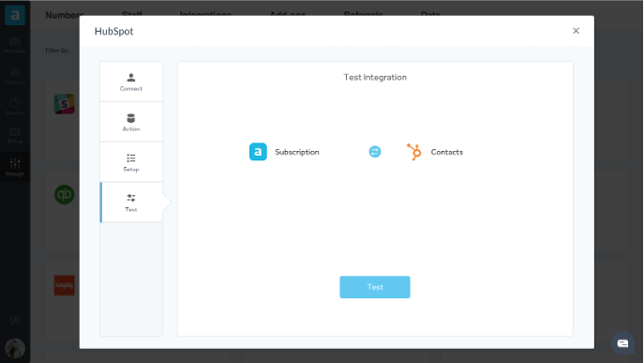The image size is (644, 363).
Task: Close the HubSpot dialog
Action: [x=576, y=31]
